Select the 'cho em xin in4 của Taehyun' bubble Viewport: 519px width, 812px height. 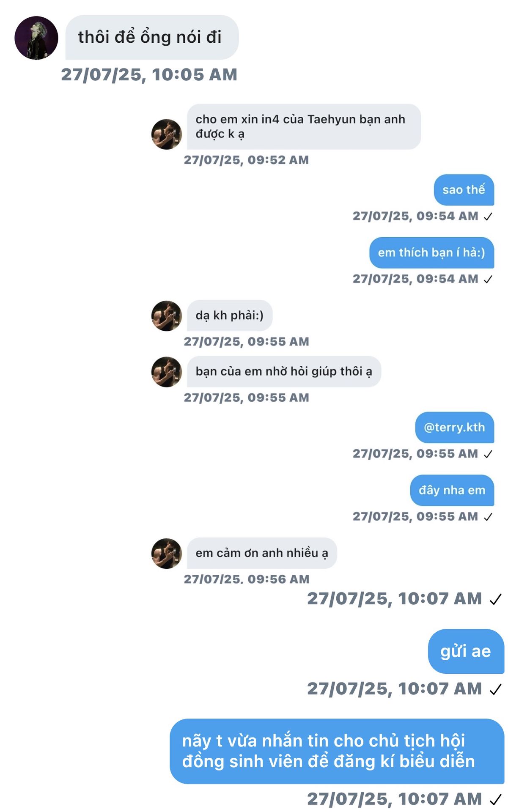tap(304, 127)
